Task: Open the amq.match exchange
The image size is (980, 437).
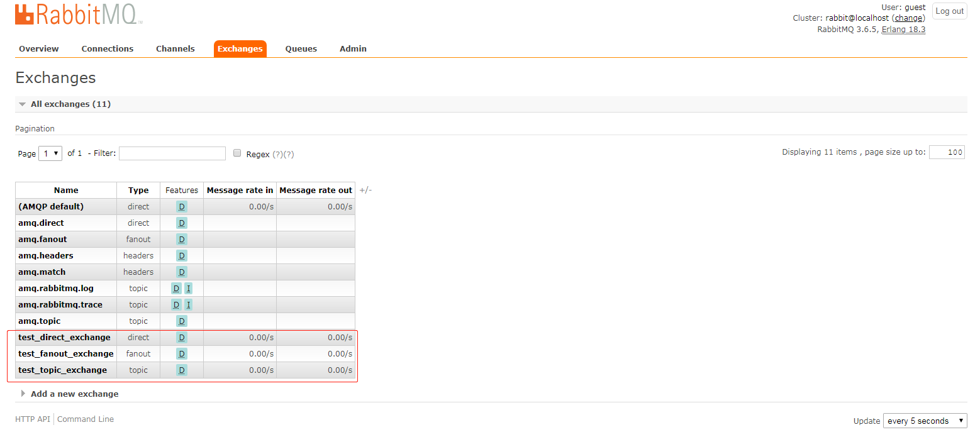Action: point(42,272)
